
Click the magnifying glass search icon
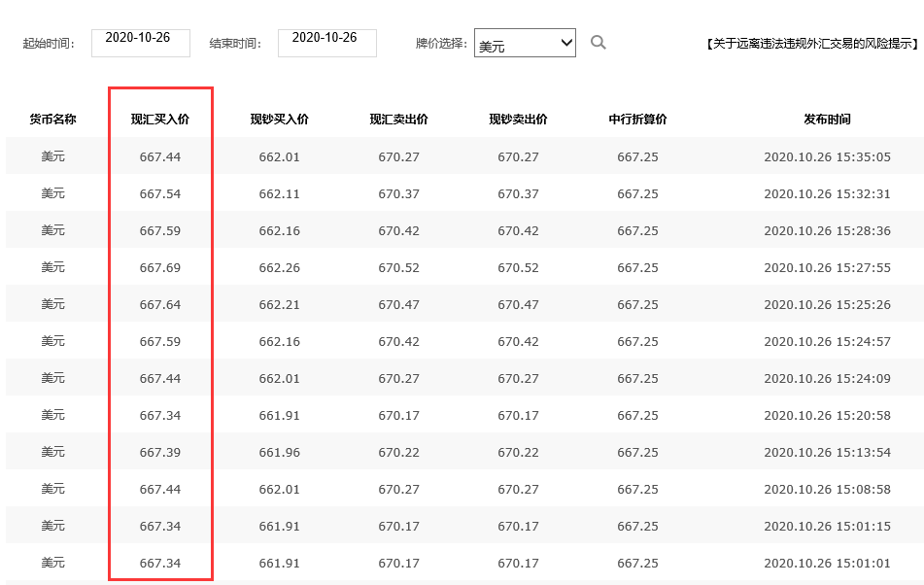pos(599,43)
